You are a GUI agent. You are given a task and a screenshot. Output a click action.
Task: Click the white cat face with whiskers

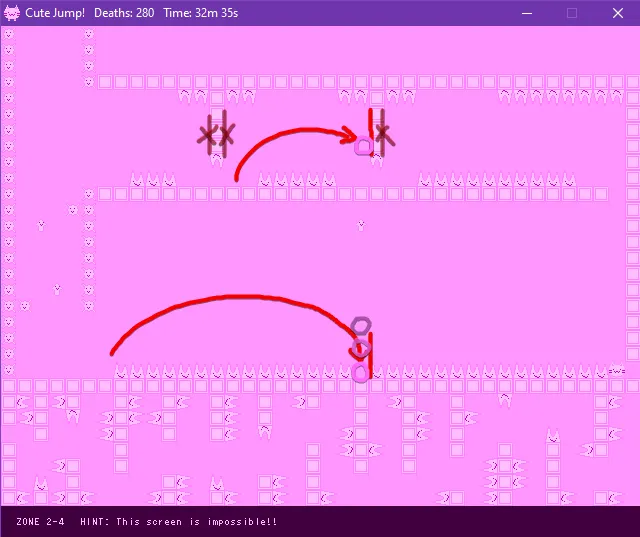(616, 371)
